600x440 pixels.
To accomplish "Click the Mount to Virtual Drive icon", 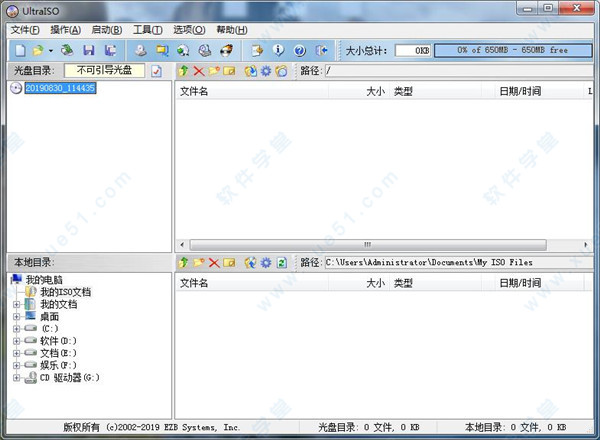I will pos(205,51).
